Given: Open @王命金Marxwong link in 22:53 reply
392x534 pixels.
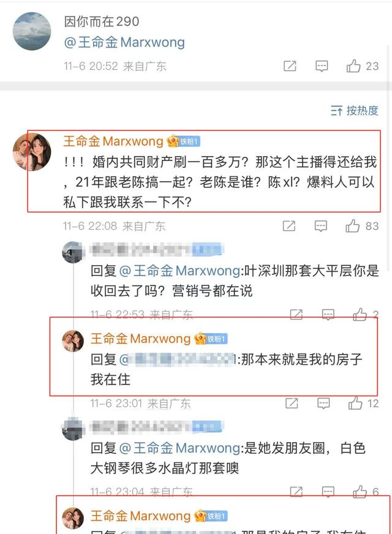Looking at the screenshot, I should pyautogui.click(x=180, y=271).
